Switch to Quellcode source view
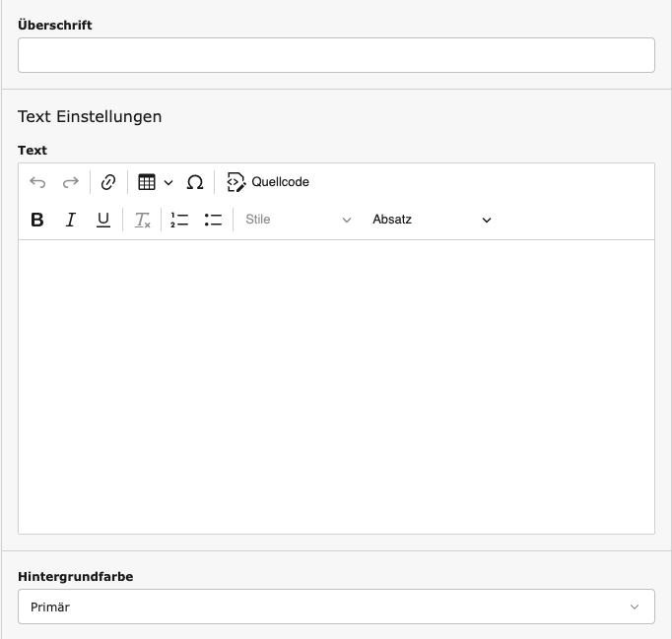 [x=268, y=182]
